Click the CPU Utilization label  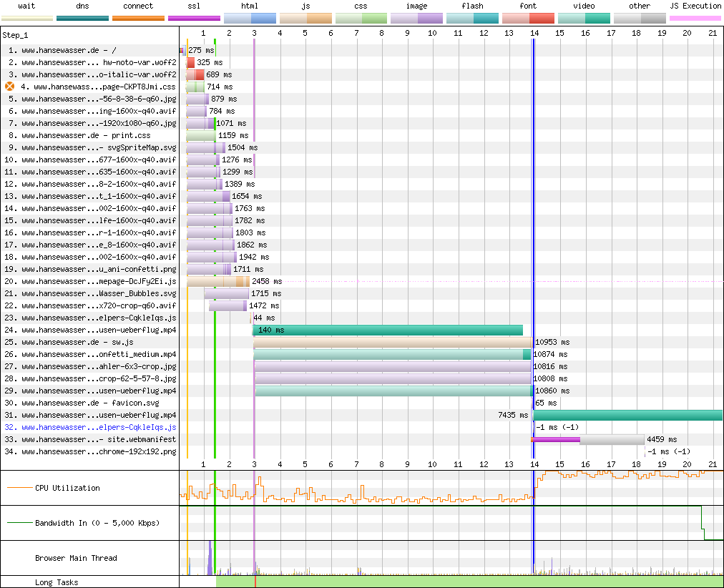tap(67, 488)
